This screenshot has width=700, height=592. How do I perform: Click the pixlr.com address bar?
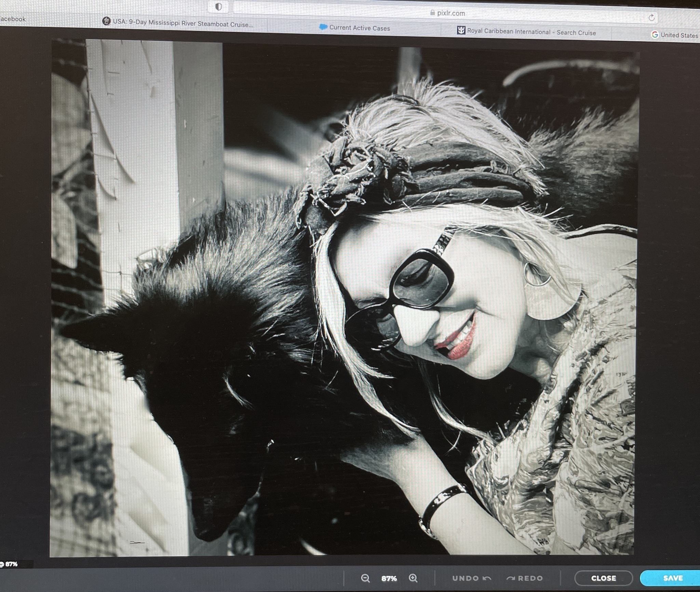point(445,14)
